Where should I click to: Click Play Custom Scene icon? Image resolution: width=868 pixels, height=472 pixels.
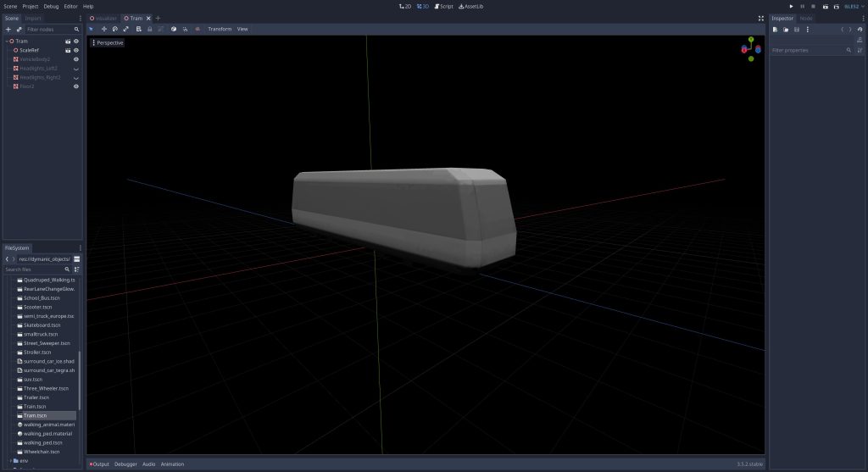837,6
